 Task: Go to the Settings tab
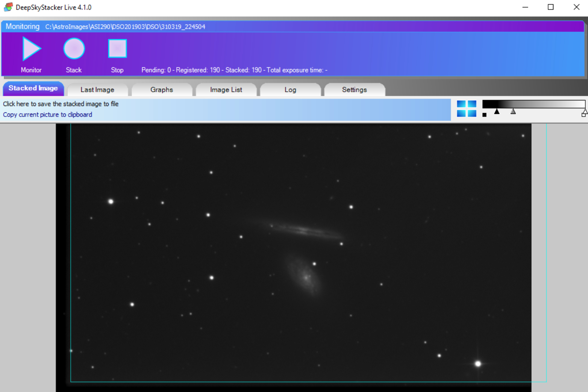pos(354,90)
